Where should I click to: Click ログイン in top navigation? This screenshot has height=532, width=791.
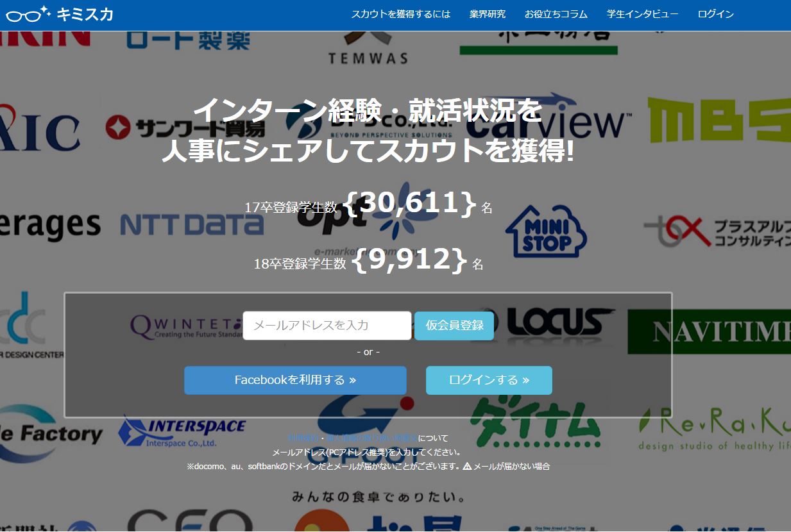point(716,14)
